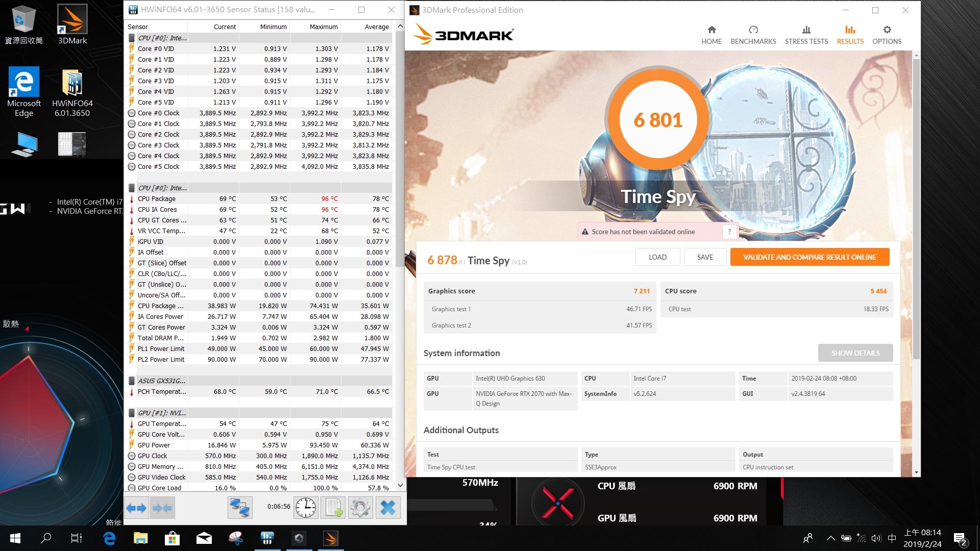Click the Current column header
The image size is (980, 551).
[213, 27]
